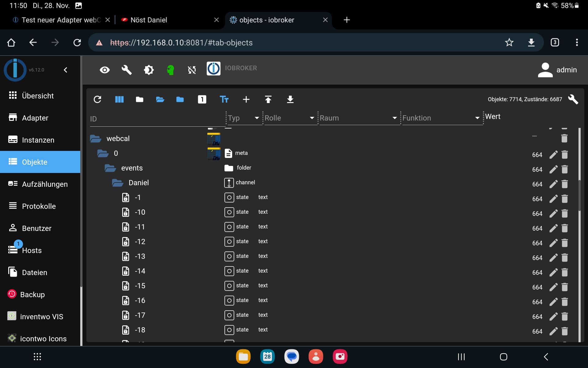Image resolution: width=588 pixels, height=368 pixels.
Task: Open the Typ filter dropdown
Action: 256,118
